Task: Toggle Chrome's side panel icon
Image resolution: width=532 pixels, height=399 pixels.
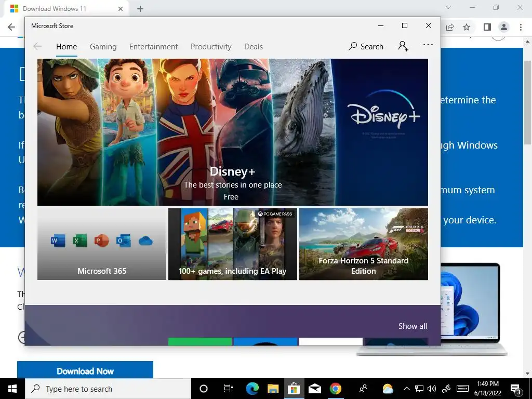Action: point(487,27)
